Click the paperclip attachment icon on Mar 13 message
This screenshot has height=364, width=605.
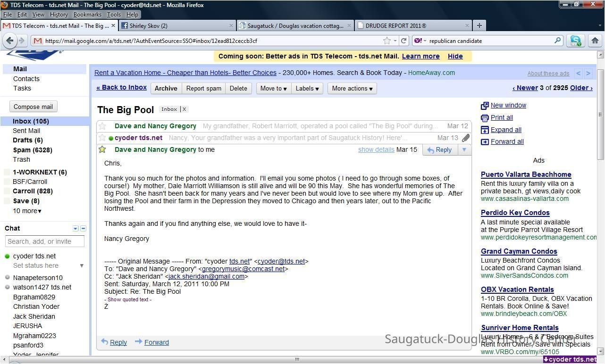[465, 138]
